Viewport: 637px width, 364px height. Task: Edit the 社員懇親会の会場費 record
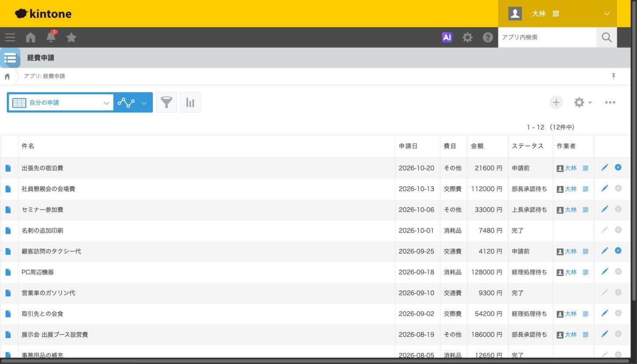click(605, 189)
